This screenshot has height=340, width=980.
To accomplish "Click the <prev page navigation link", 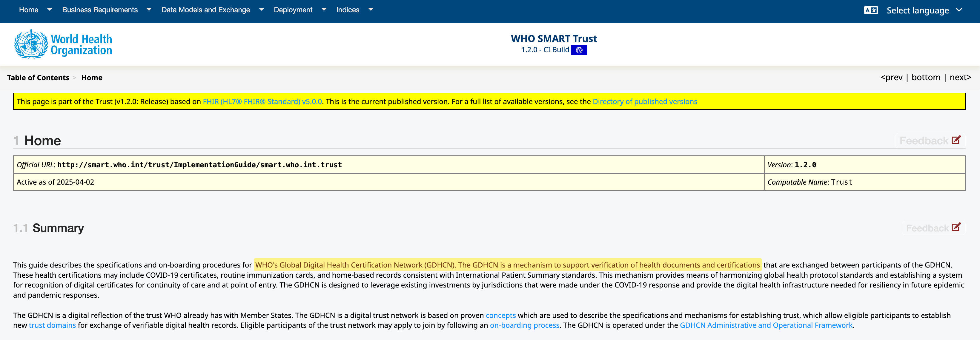I will (891, 78).
